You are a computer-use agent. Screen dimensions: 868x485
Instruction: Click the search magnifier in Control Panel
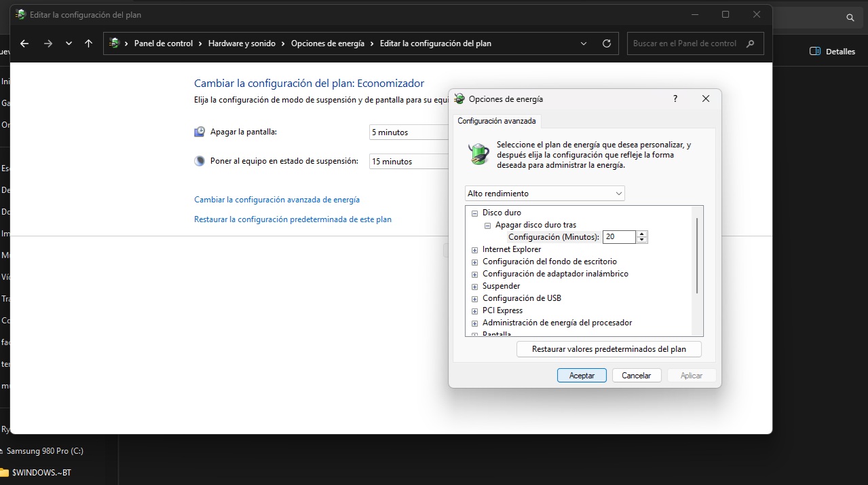click(x=750, y=43)
